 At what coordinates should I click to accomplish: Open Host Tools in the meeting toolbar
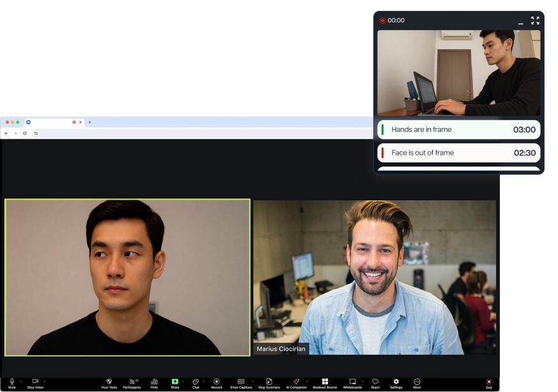(x=109, y=382)
